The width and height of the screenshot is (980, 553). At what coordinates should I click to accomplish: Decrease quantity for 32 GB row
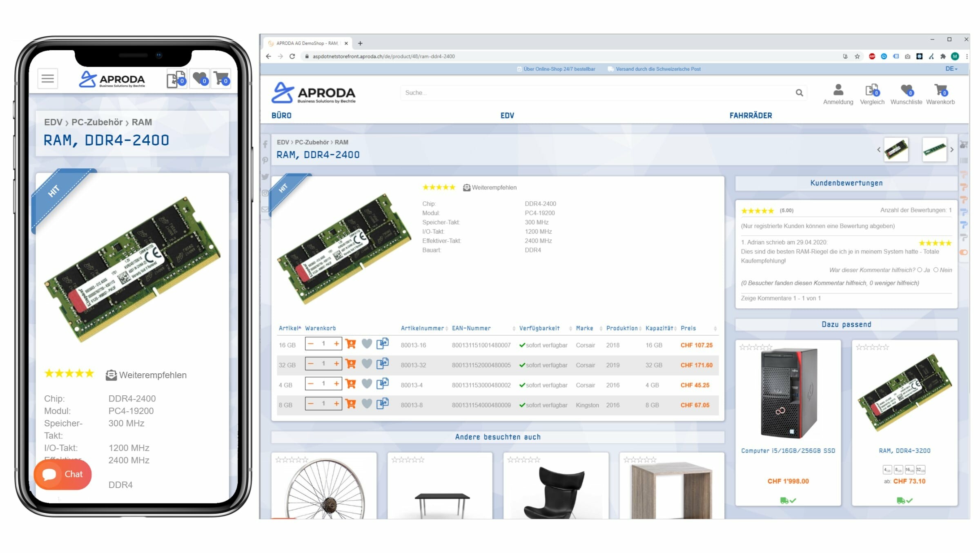[311, 363]
